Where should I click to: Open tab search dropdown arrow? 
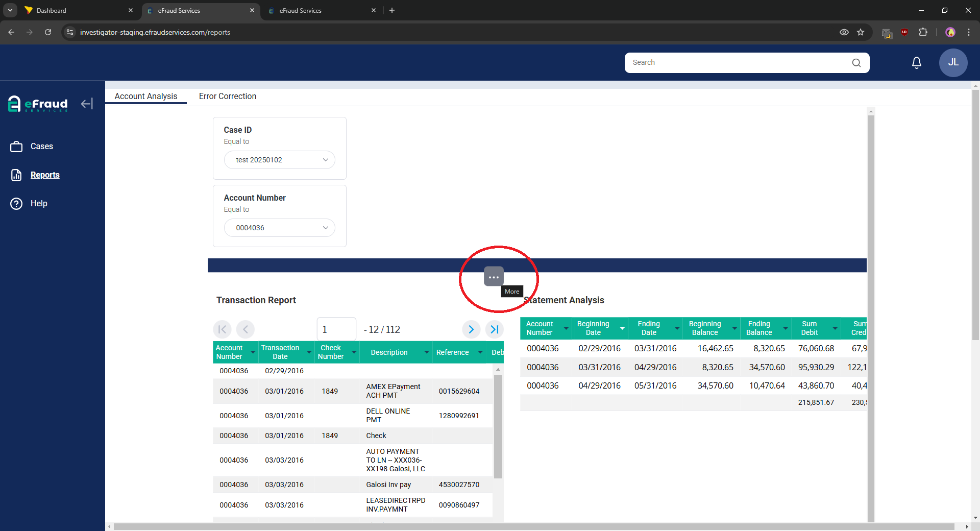pyautogui.click(x=10, y=10)
